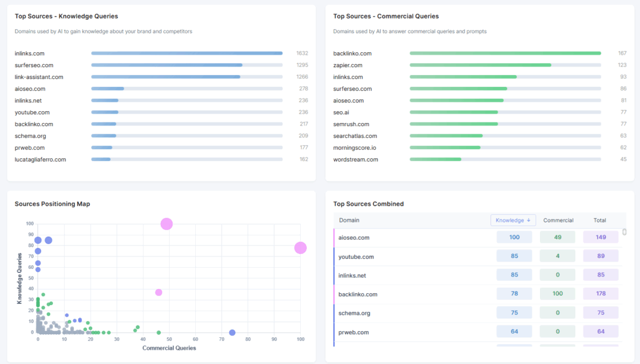The width and height of the screenshot is (640, 364).
Task: Select youtube.com in the Knowledge Queries list
Action: pos(32,112)
